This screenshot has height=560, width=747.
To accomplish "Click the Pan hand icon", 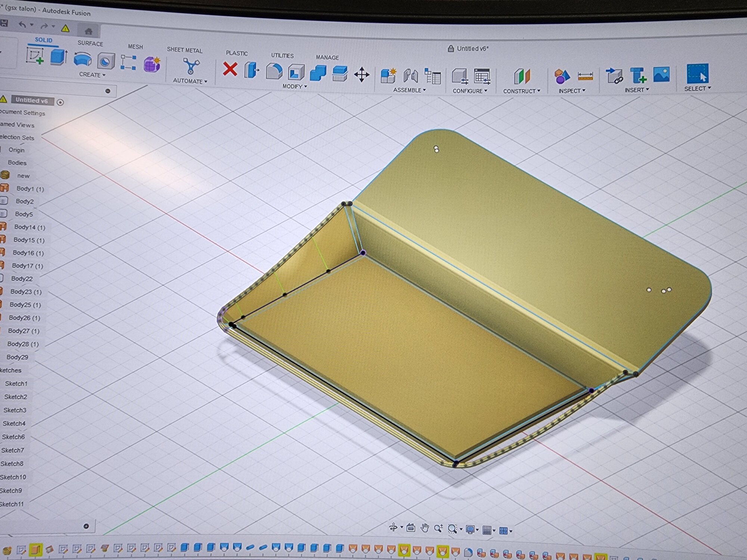I will pyautogui.click(x=425, y=528).
